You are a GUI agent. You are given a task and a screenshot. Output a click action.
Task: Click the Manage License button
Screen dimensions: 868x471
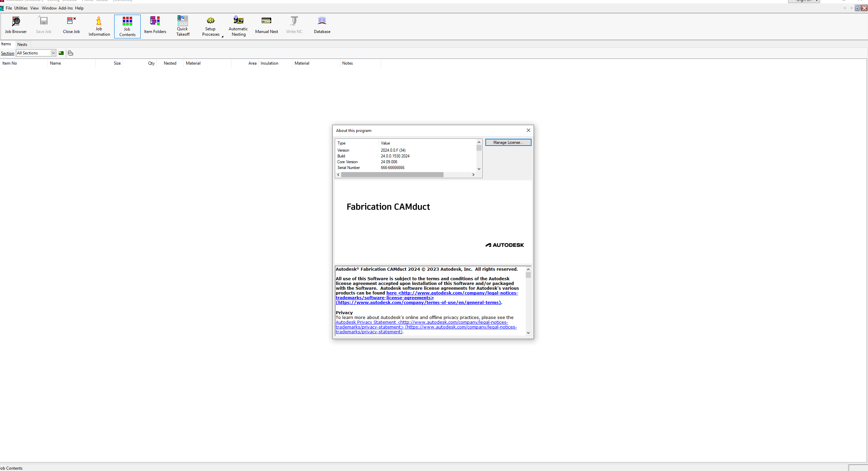pyautogui.click(x=508, y=142)
